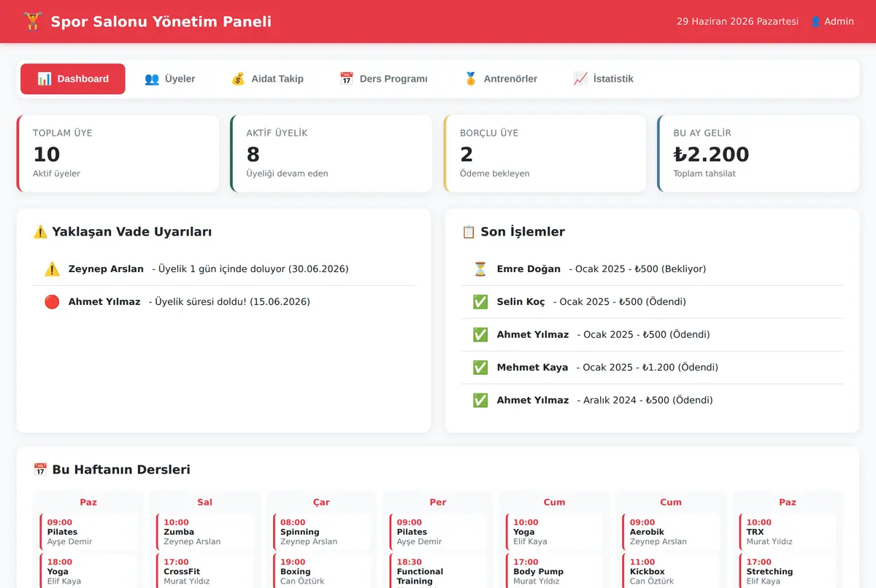Click the hourglass icon next to Emre Doğan
Image resolution: width=876 pixels, height=588 pixels.
pyautogui.click(x=480, y=269)
